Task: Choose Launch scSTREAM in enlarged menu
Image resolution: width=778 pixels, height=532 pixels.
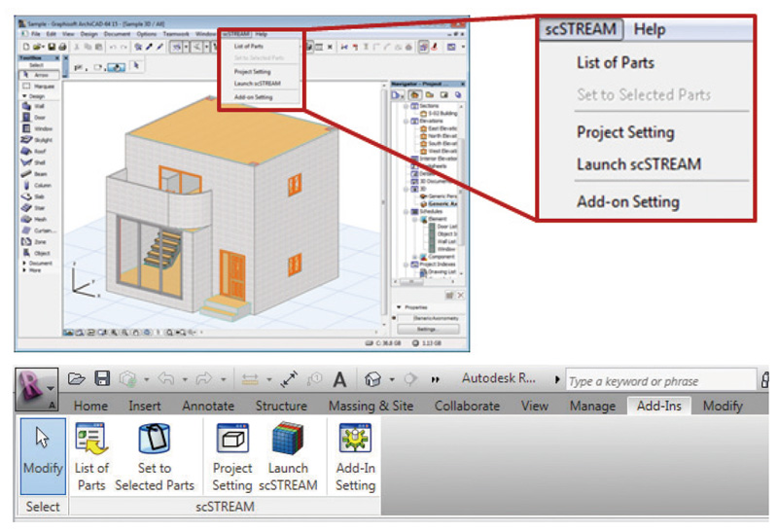Action: pyautogui.click(x=639, y=164)
